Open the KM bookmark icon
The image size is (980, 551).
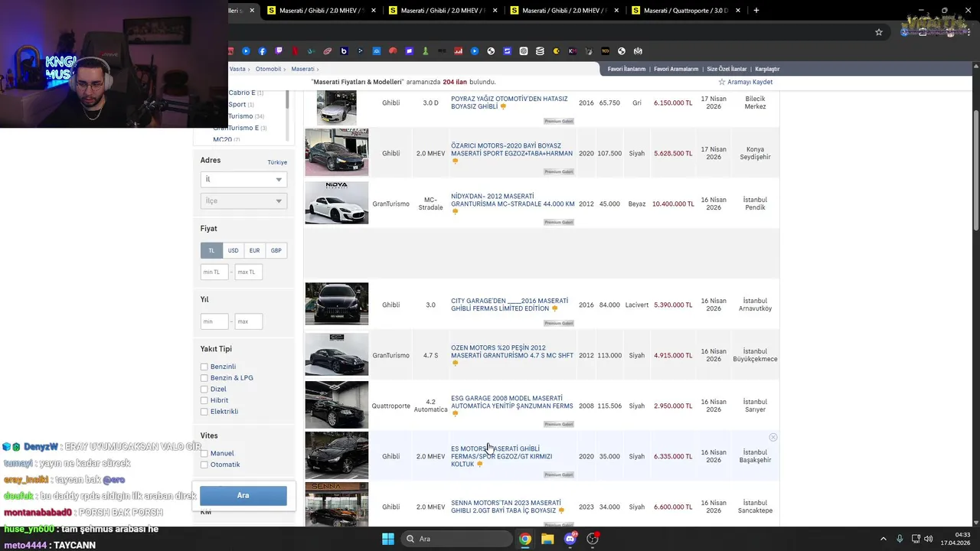pos(572,51)
